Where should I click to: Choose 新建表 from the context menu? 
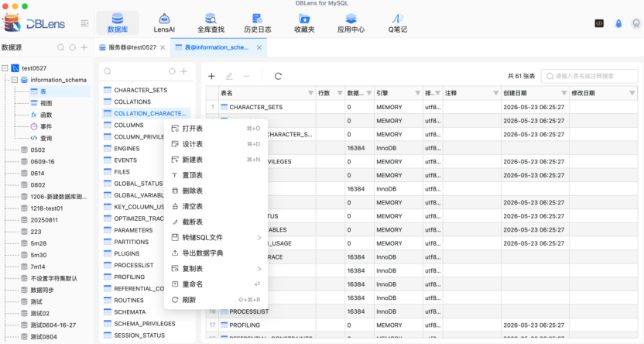tap(216, 160)
